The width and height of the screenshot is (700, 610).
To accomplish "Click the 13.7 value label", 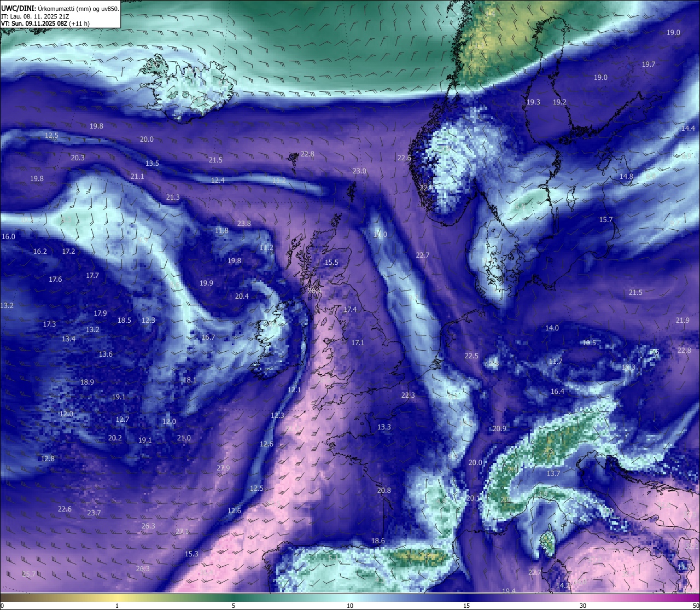I will tap(553, 474).
